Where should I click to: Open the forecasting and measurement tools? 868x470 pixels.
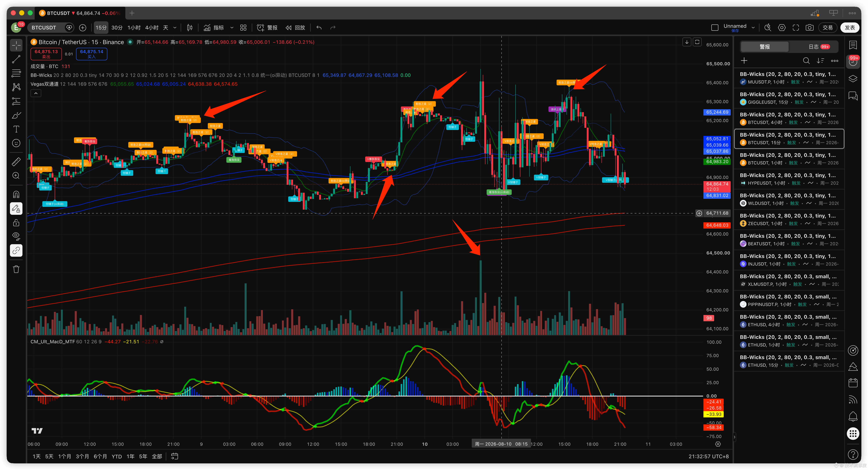pos(16,101)
